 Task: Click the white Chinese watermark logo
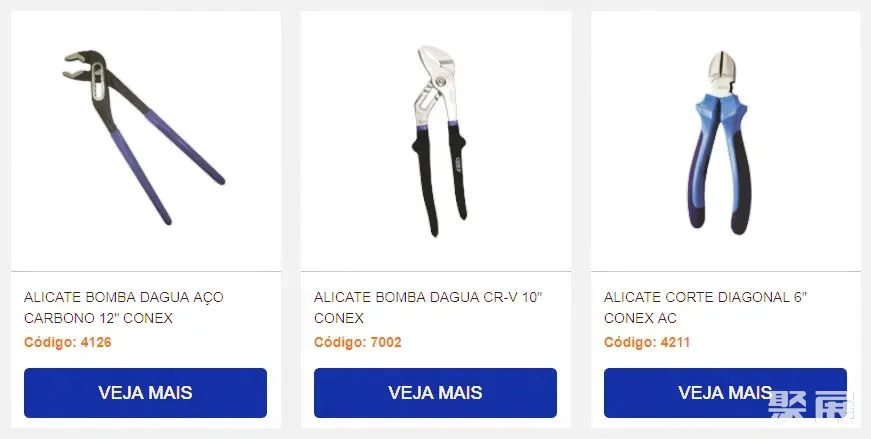[x=810, y=404]
